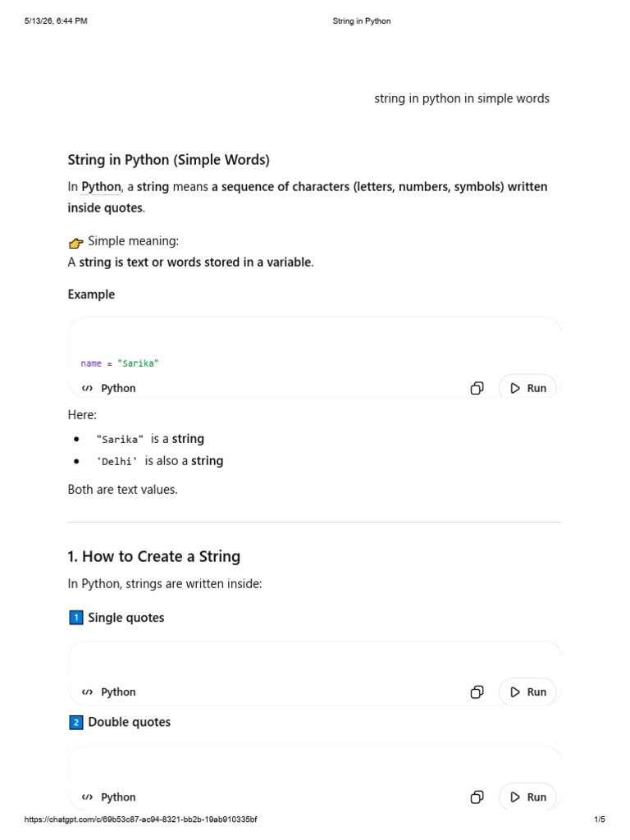Click the user message 'string in python in simple words'
The image size is (630, 840).
(x=462, y=98)
